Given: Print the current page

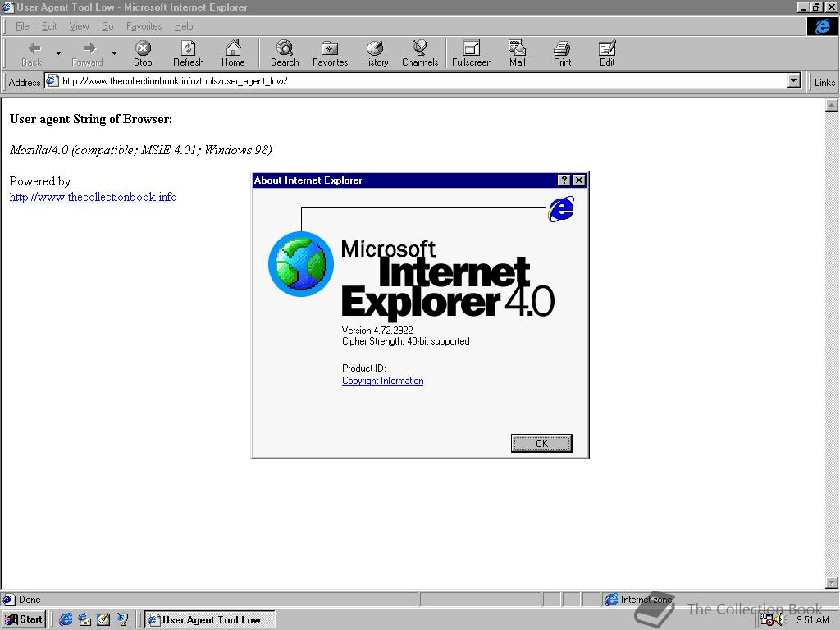Looking at the screenshot, I should (x=562, y=54).
